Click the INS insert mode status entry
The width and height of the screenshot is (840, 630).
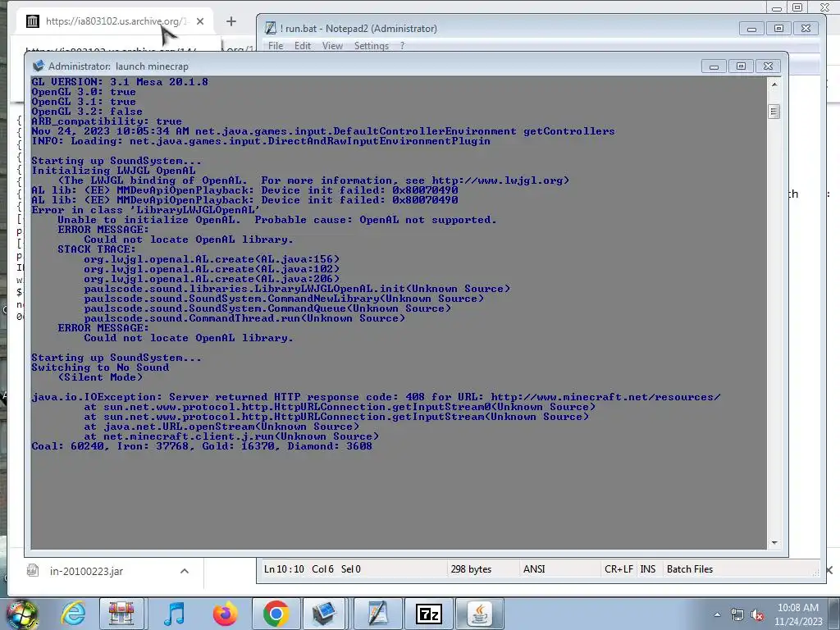(x=648, y=569)
